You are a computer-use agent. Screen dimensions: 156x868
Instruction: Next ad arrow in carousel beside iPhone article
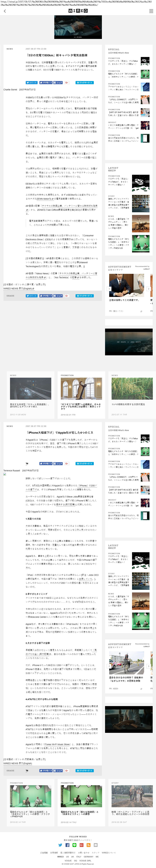tap(148, 666)
